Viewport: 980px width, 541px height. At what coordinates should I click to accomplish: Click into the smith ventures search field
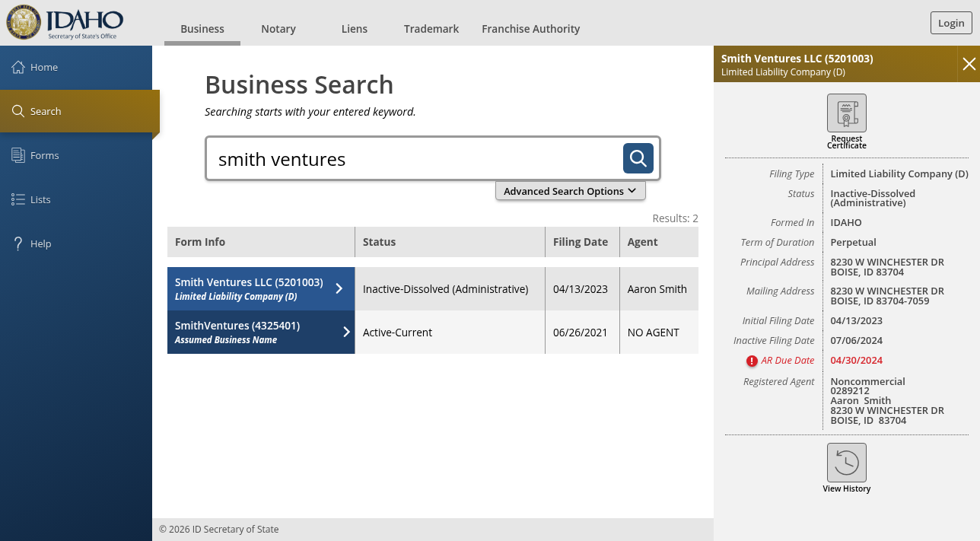tap(415, 159)
